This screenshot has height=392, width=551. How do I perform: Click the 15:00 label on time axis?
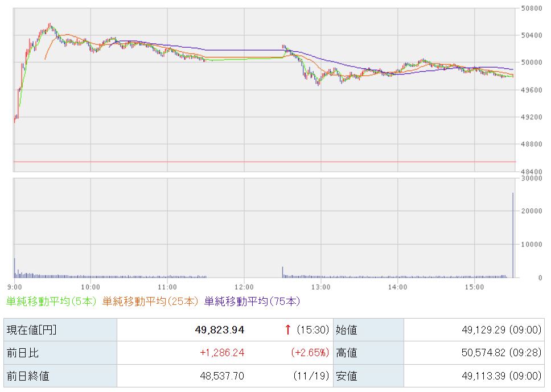point(474,287)
